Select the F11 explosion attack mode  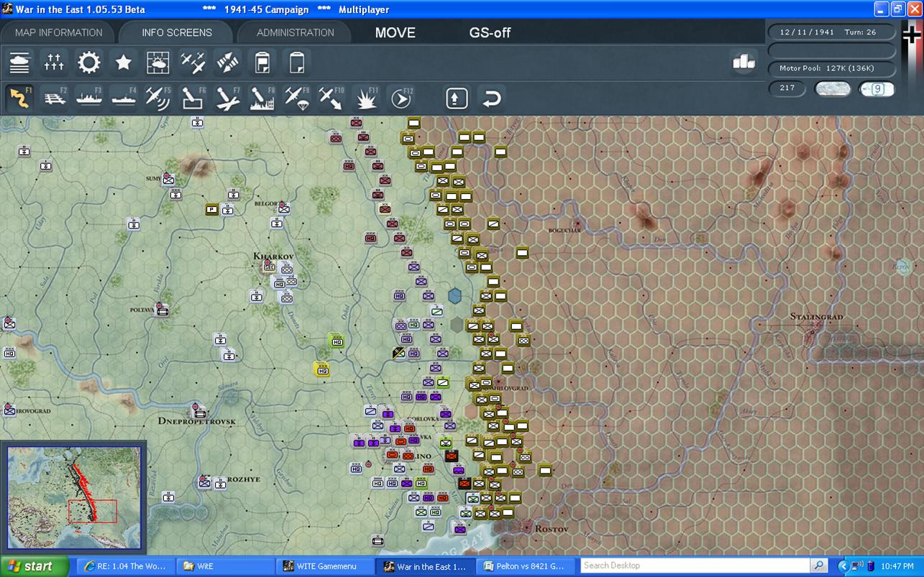(x=366, y=98)
